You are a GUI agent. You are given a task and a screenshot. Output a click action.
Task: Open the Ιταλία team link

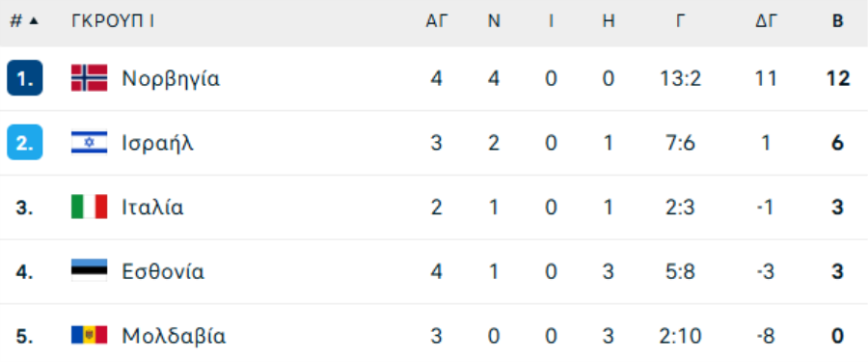152,208
